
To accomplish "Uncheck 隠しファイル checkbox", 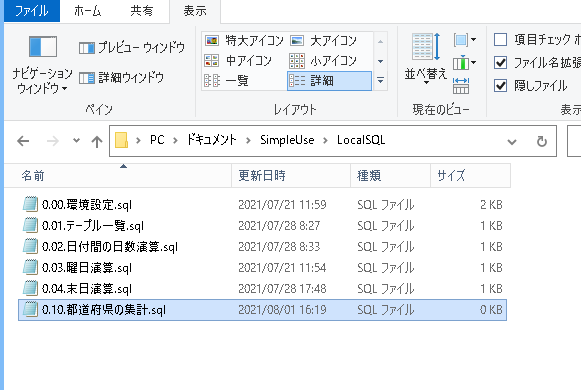I will 501,86.
